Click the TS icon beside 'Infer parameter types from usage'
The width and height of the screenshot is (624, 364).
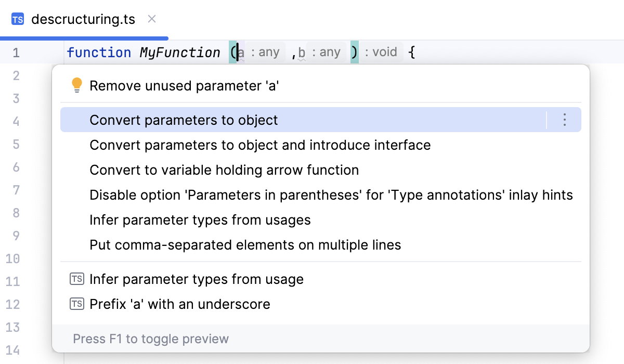coord(76,279)
